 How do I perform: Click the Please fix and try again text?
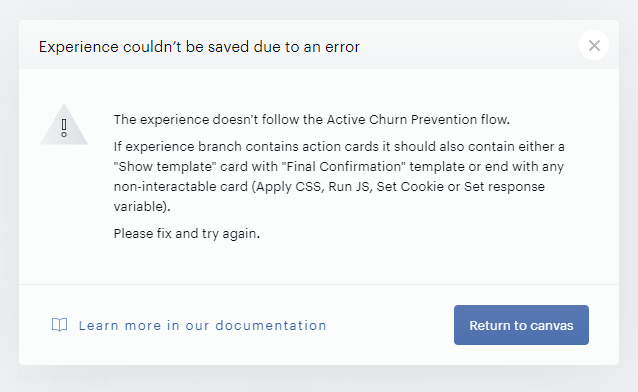click(187, 234)
